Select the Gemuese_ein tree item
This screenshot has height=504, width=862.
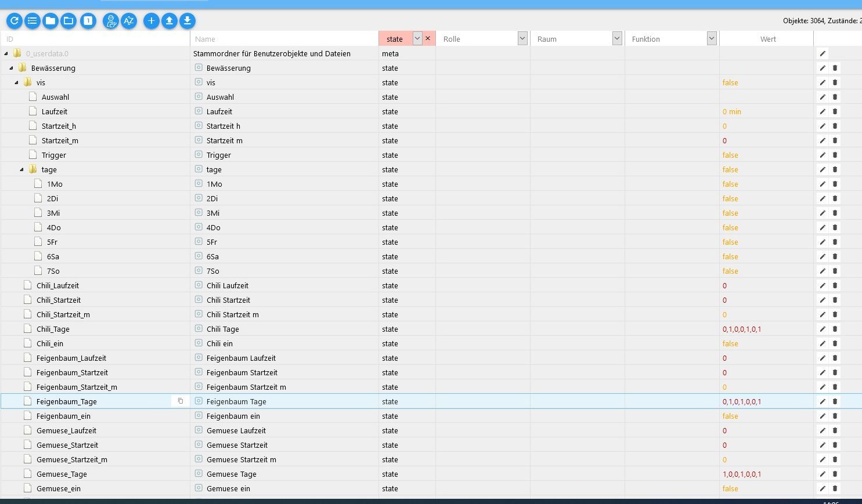tap(59, 488)
